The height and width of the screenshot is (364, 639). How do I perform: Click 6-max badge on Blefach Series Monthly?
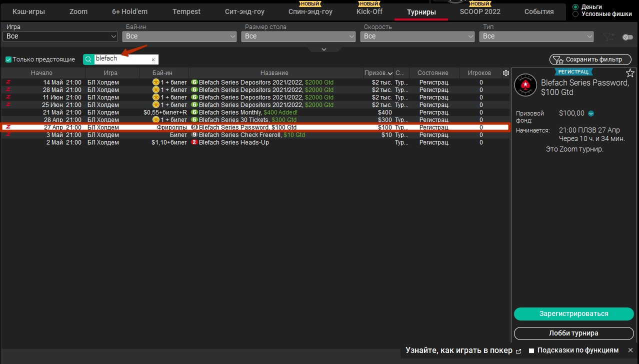pyautogui.click(x=194, y=112)
